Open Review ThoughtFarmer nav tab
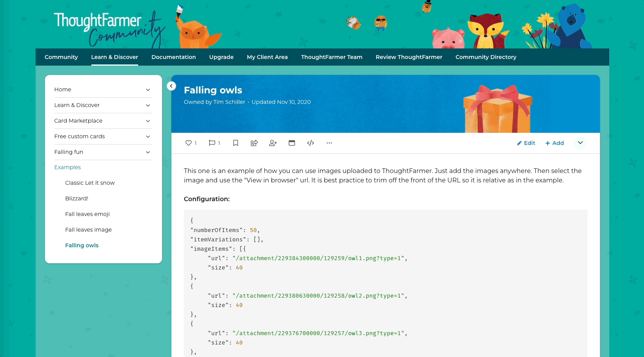The height and width of the screenshot is (357, 644). click(x=409, y=57)
